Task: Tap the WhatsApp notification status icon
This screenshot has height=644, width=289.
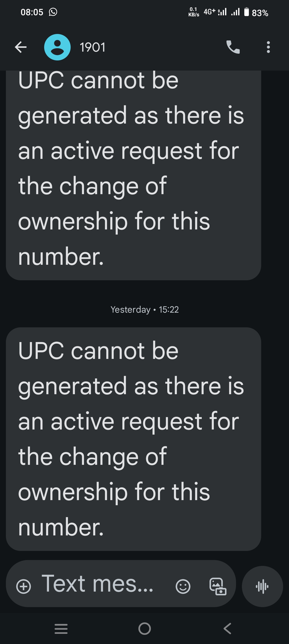Action: [53, 12]
